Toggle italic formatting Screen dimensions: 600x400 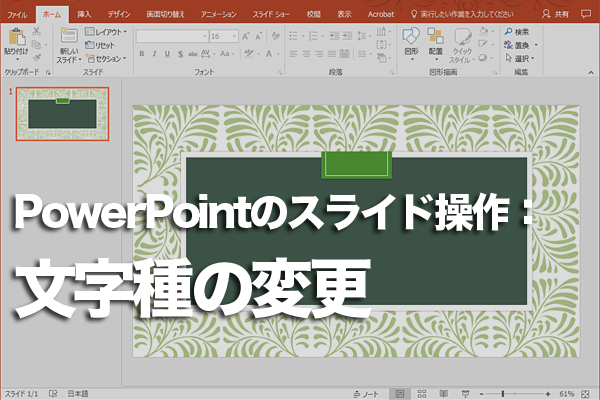[x=155, y=54]
